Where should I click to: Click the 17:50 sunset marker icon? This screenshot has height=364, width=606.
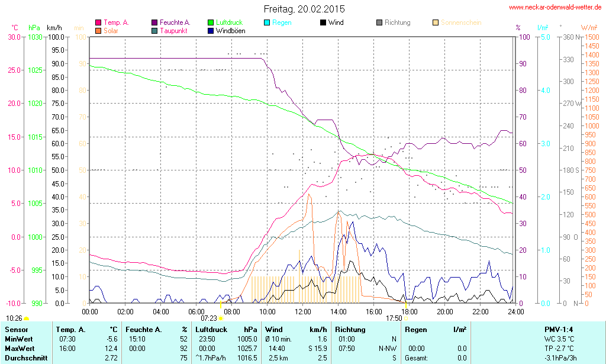click(406, 318)
